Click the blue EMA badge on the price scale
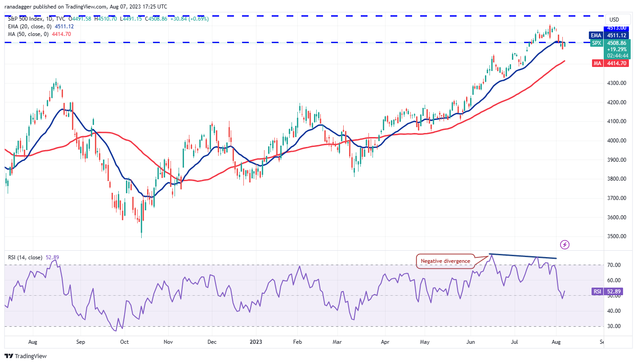The height and width of the screenshot is (364, 637). (596, 35)
